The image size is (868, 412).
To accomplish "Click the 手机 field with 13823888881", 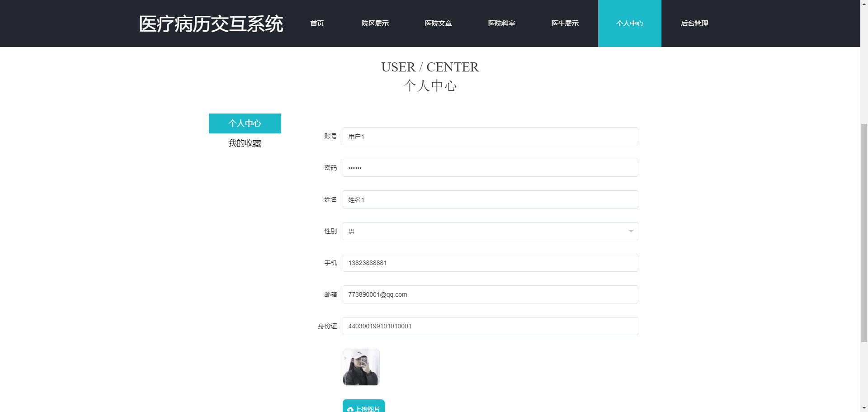I will (490, 263).
